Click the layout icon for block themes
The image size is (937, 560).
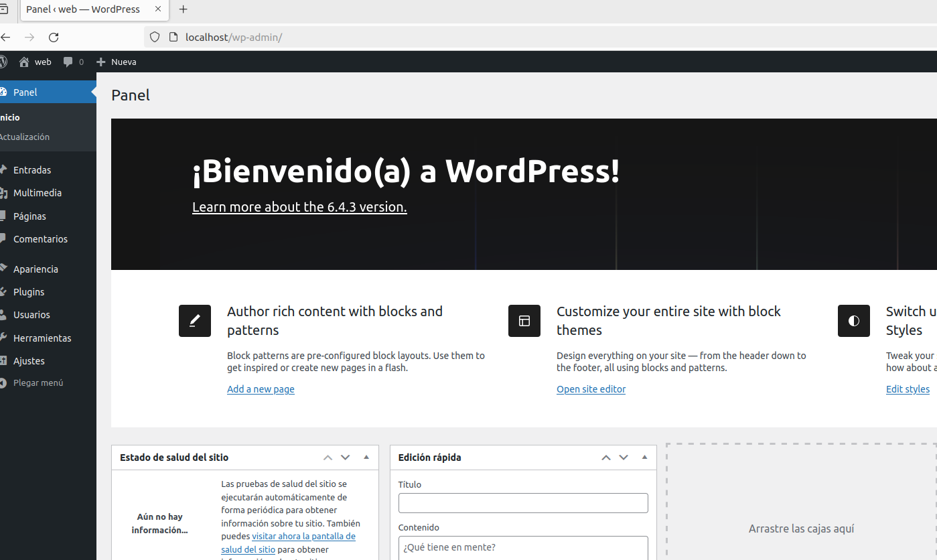pyautogui.click(x=524, y=321)
